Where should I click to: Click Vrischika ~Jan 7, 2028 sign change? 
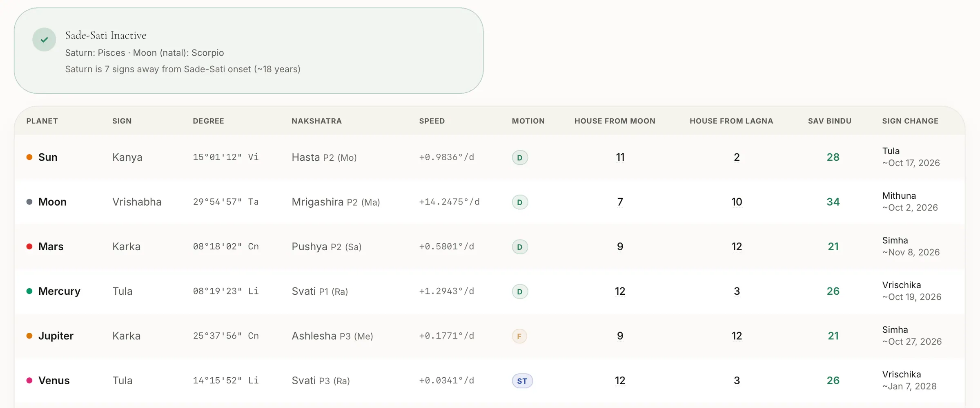[x=909, y=380]
